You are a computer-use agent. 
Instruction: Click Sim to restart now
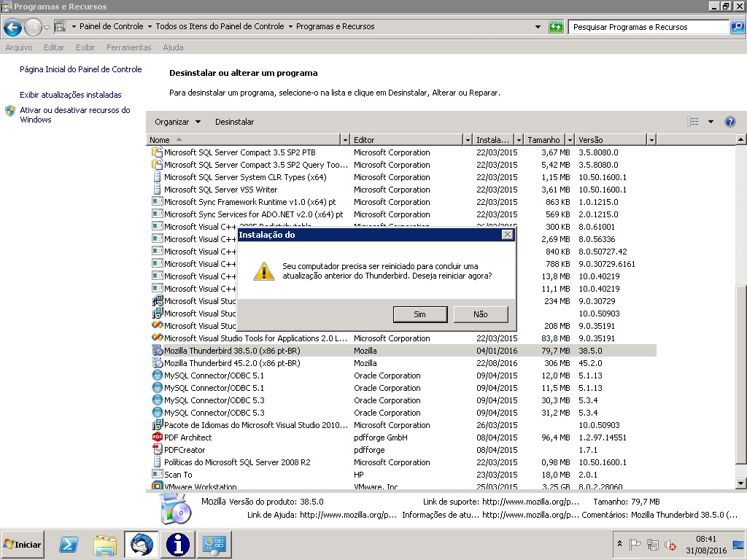tap(419, 314)
